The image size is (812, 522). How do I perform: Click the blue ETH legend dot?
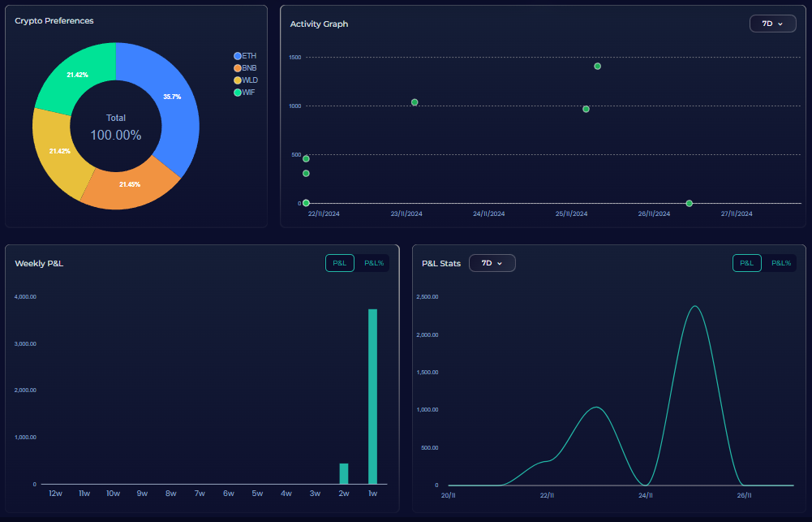[238, 56]
